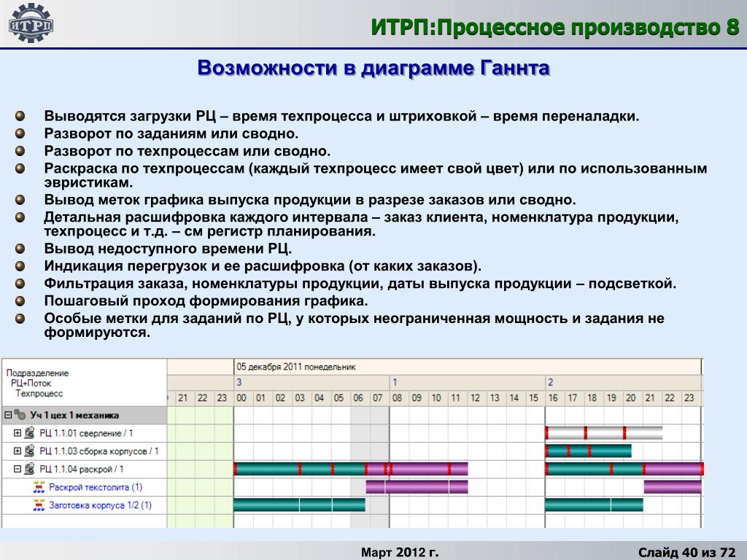Screen dimensions: 747x560
Task: Click the Техпроцесс header label
Action: coord(39,393)
